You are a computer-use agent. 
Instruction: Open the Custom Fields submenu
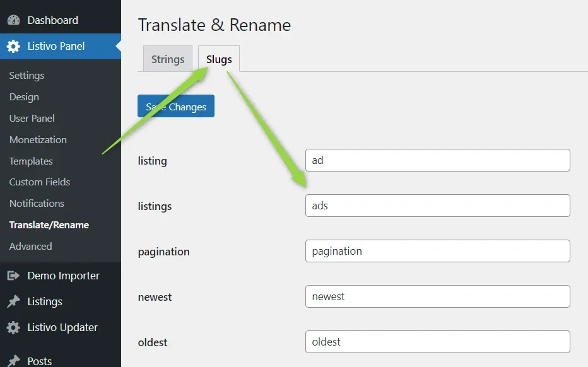click(40, 182)
